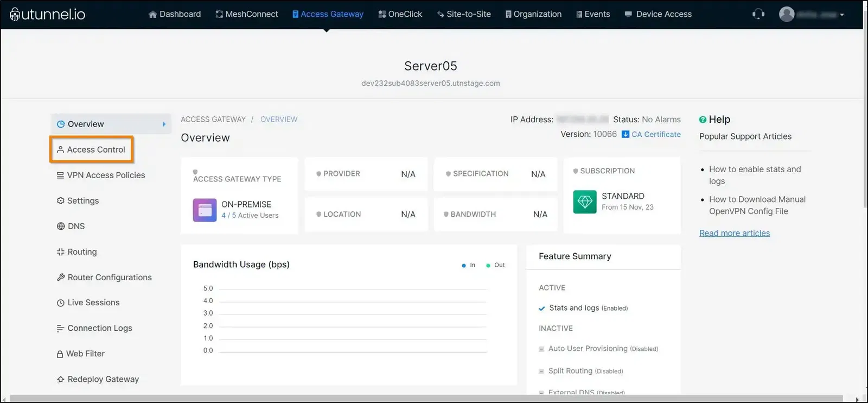Download the CA Certificate
The image size is (868, 403).
pos(656,134)
